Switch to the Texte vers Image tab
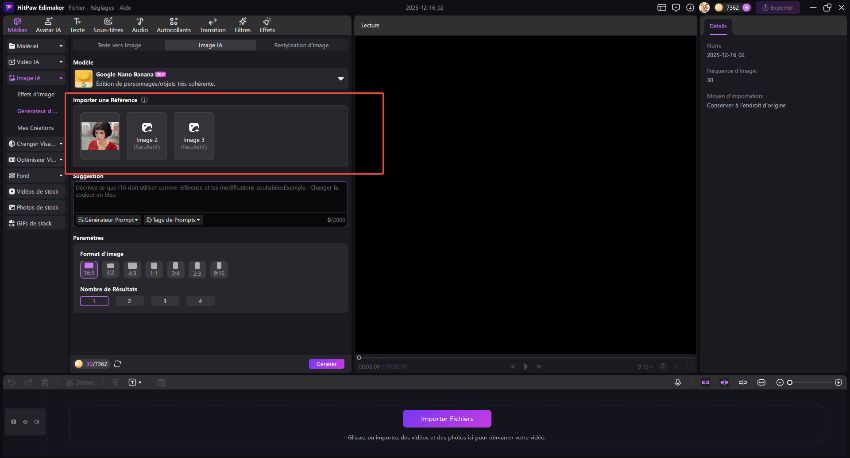This screenshot has height=458, width=850. 118,45
